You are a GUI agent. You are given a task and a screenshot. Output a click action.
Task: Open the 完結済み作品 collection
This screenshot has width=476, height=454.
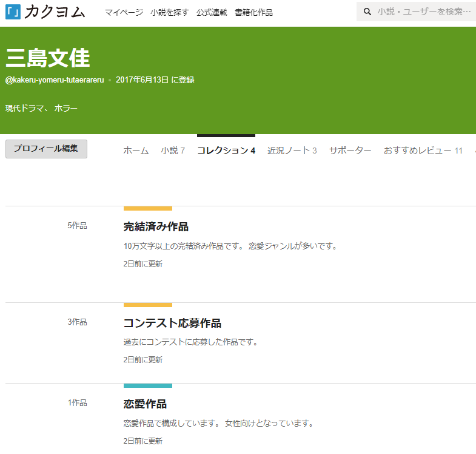click(x=156, y=226)
